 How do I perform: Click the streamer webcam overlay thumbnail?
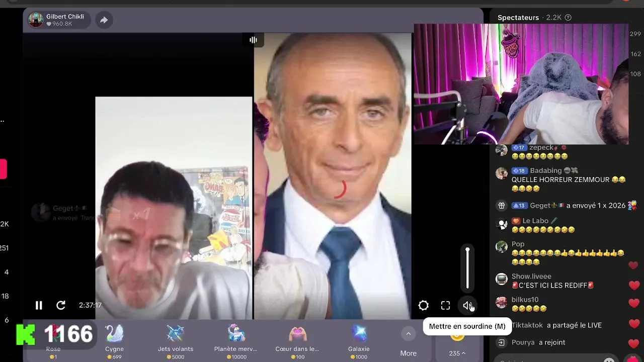pyautogui.click(x=521, y=84)
